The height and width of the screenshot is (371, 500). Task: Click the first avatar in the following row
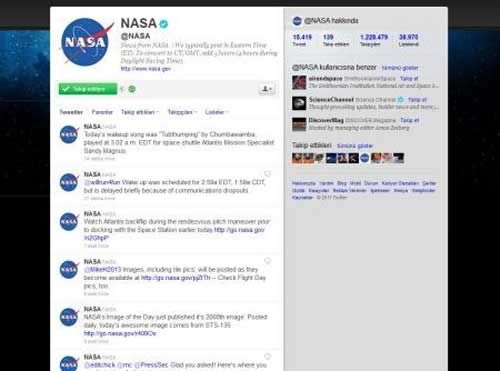pyautogui.click(x=297, y=158)
